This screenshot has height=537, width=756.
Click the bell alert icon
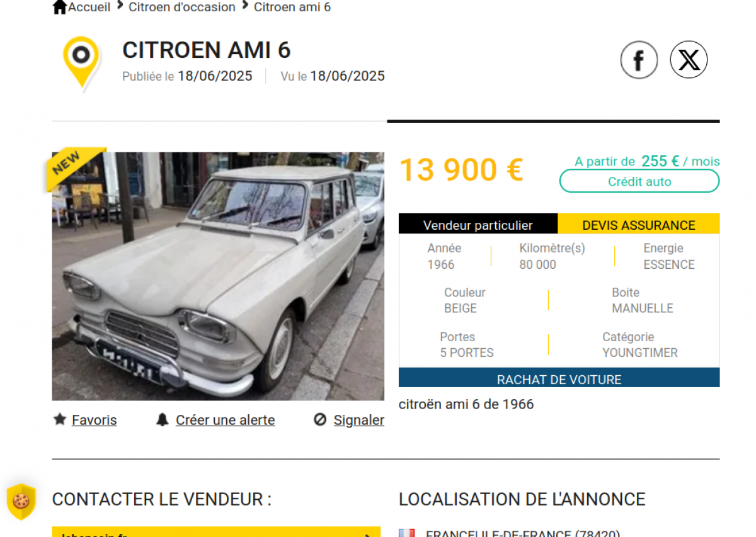(163, 419)
